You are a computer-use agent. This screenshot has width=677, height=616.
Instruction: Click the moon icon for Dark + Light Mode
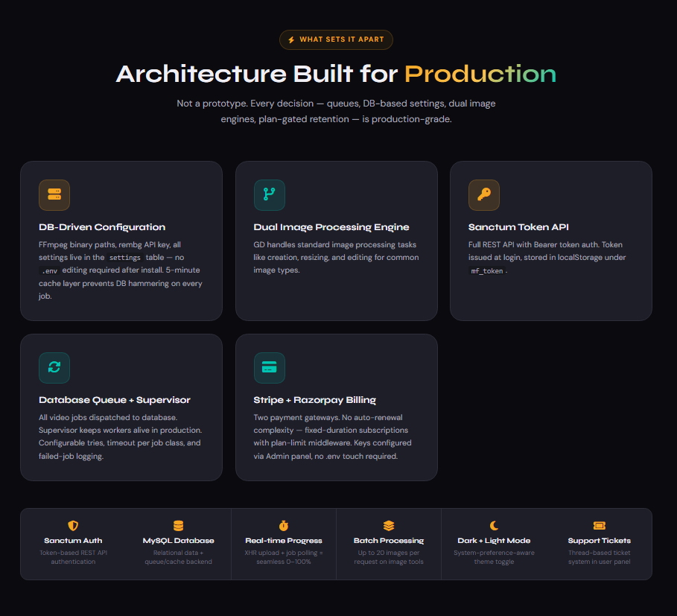pyautogui.click(x=494, y=525)
